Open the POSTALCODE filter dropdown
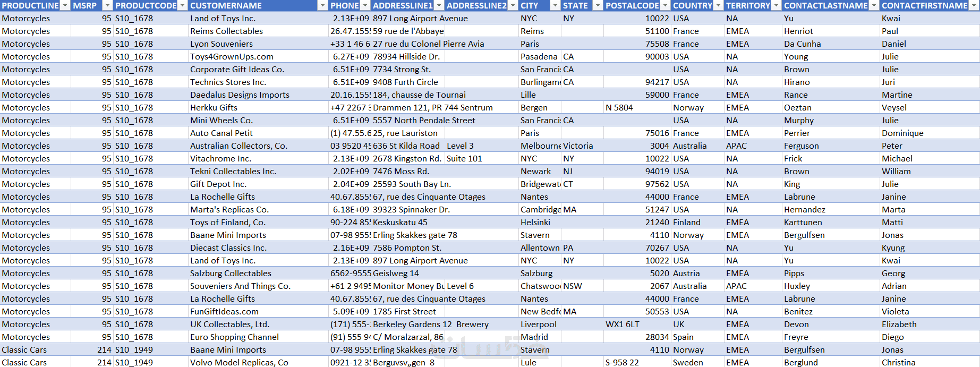 tap(665, 5)
